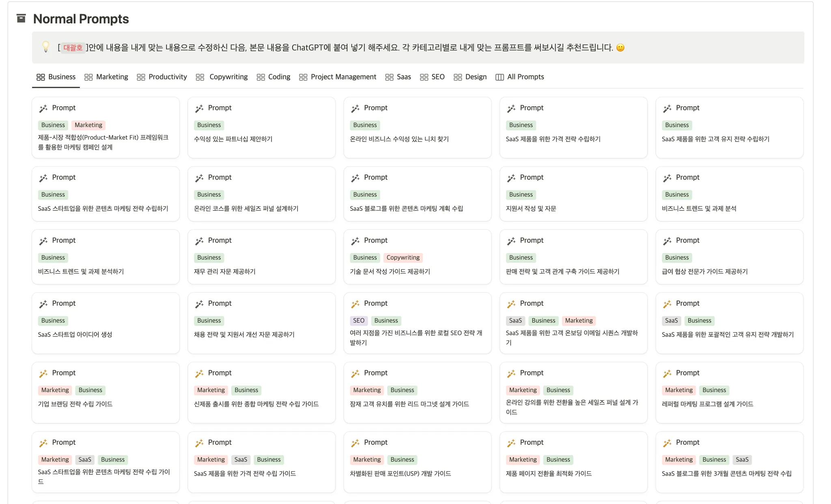The width and height of the screenshot is (831, 504).
Task: Click the magic wand icon on Product-Market Fit card
Action: [43, 108]
